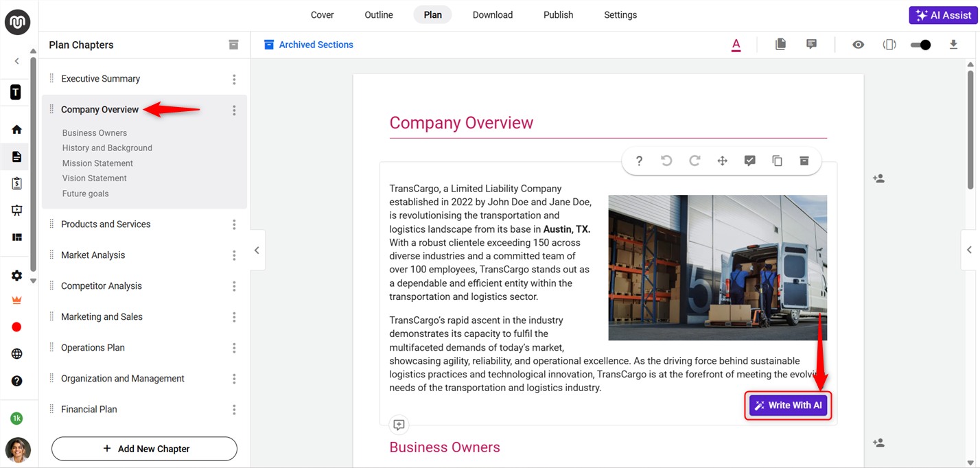The width and height of the screenshot is (980, 468).
Task: Open the comments icon in top toolbar
Action: 811,45
